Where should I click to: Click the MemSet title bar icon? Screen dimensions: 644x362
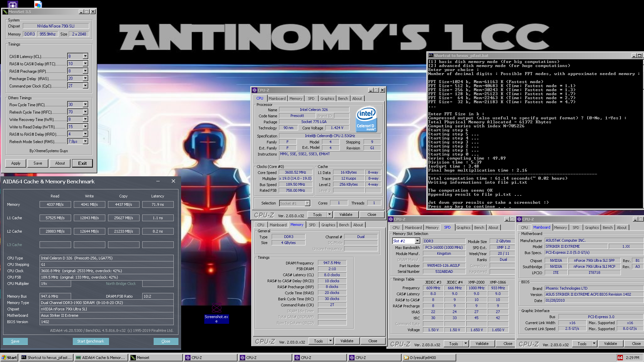point(5,12)
